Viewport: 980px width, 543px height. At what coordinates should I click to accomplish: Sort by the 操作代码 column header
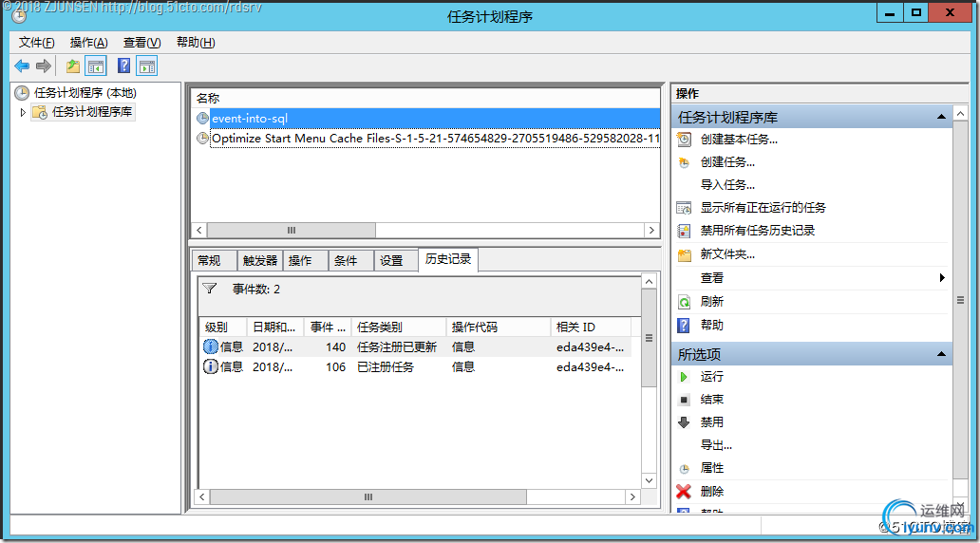click(x=499, y=327)
